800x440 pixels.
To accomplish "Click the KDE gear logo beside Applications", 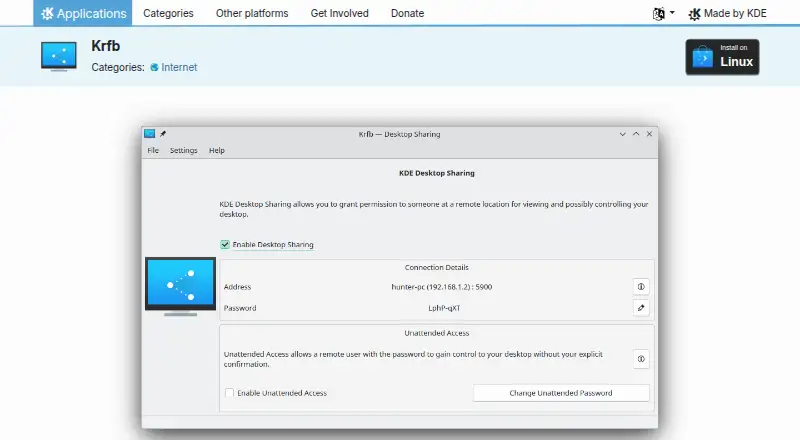I will [x=47, y=13].
